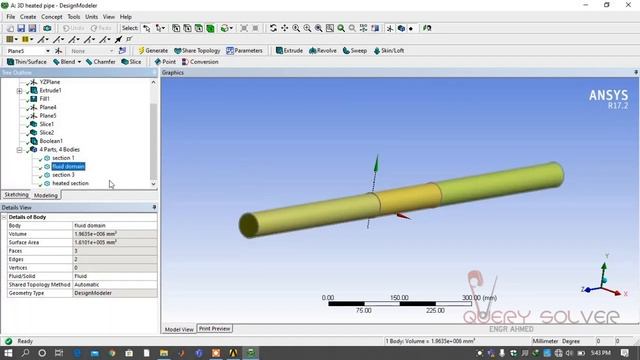Viewport: 640px width, 360px height.
Task: Open the Help menu
Action: point(126,17)
